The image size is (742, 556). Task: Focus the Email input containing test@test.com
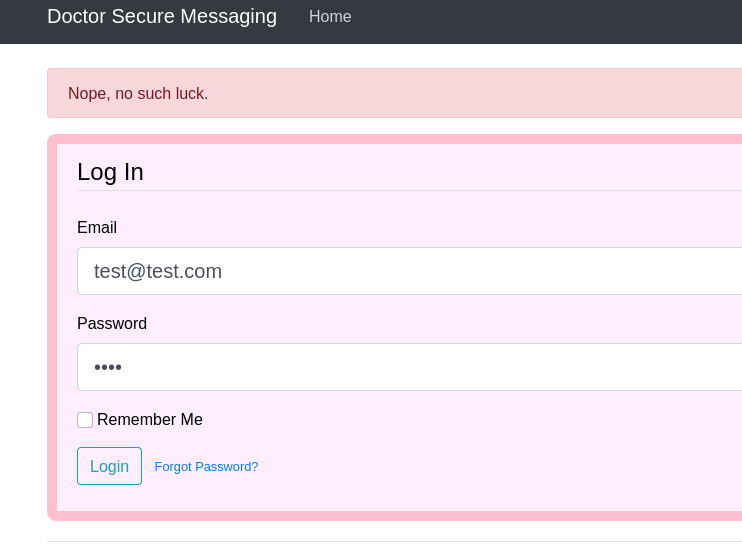(400, 271)
